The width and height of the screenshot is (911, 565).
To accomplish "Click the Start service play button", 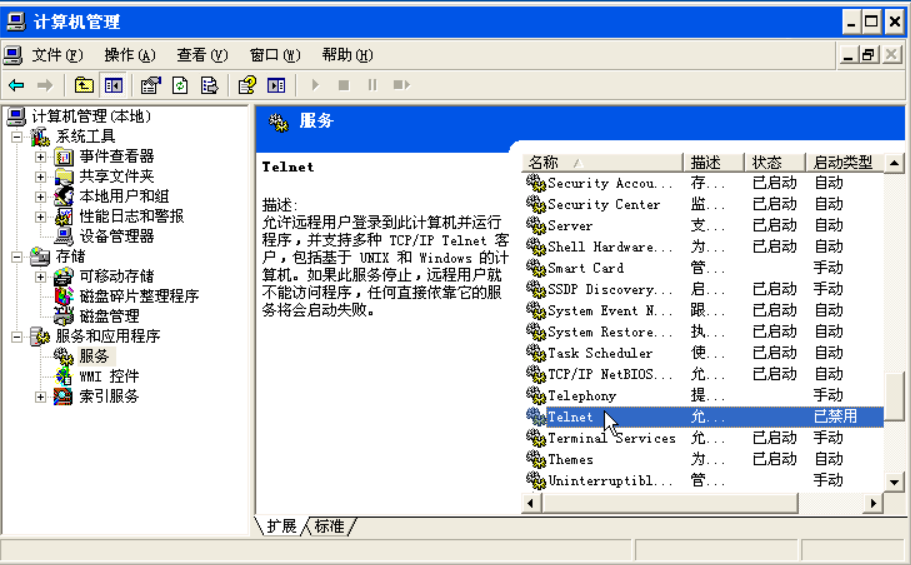I will coord(315,85).
